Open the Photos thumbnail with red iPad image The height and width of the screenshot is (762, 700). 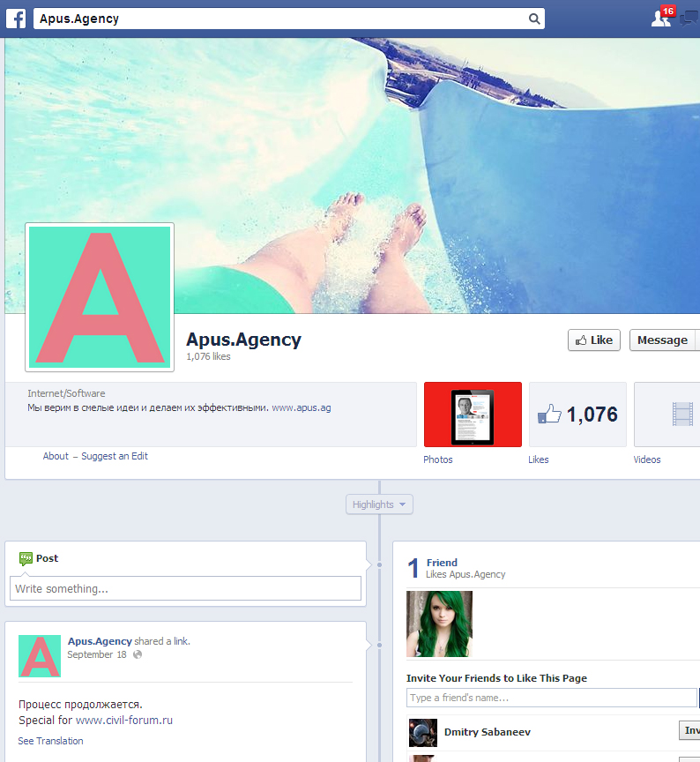pyautogui.click(x=473, y=414)
